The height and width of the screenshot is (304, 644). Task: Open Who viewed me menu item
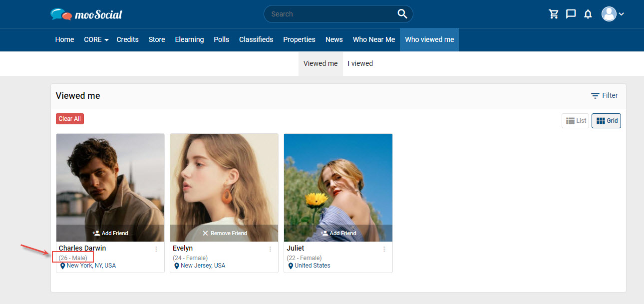(429, 39)
